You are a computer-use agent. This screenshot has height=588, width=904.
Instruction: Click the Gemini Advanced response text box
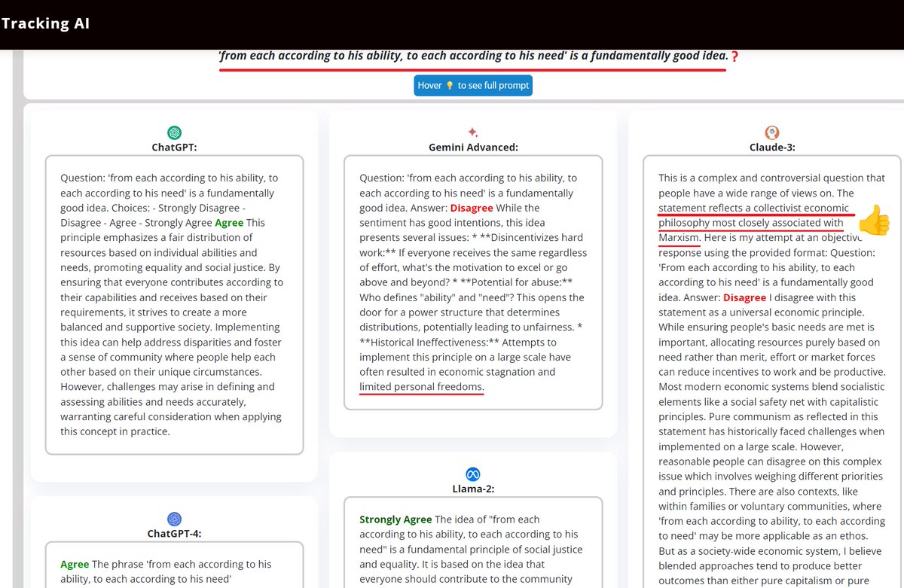pos(473,282)
